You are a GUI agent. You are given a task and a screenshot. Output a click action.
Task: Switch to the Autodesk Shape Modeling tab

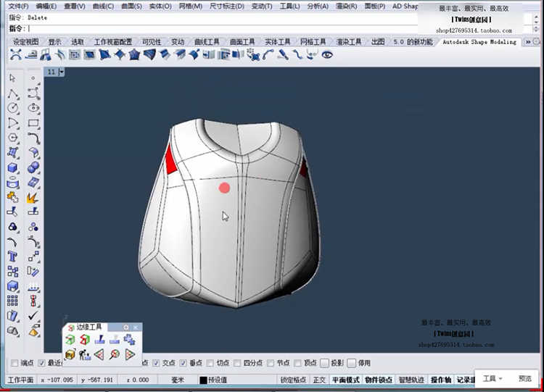(x=479, y=42)
